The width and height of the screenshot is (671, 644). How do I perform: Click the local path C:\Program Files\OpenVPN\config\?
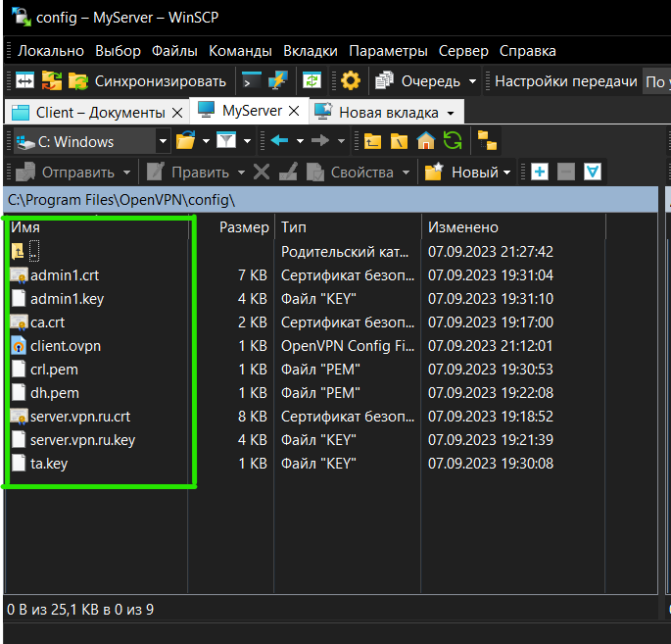click(x=121, y=200)
